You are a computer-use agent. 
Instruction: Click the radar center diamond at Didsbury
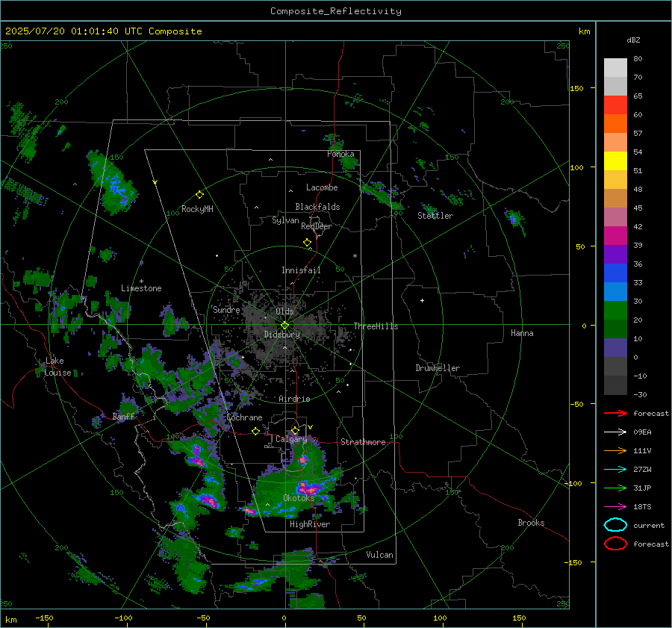click(285, 325)
